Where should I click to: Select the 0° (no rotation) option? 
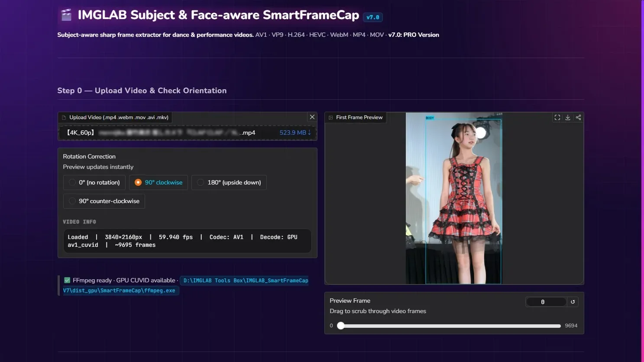click(94, 182)
